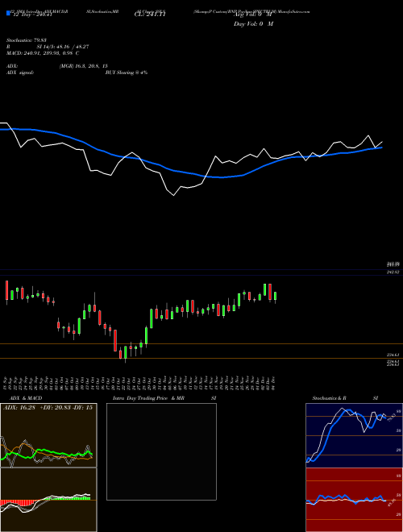Click the last green candlestick on the chart
The image size is (403, 532).
(x=276, y=296)
